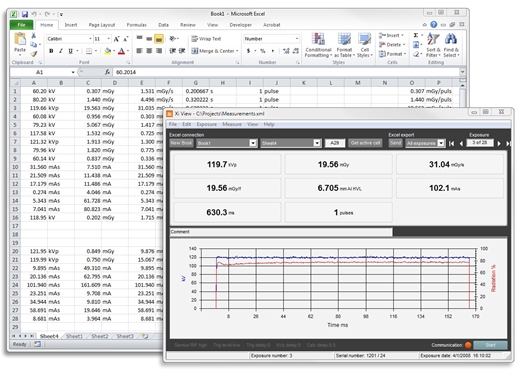
Task: Click the AutoSum sigma icon
Action: click(416, 35)
